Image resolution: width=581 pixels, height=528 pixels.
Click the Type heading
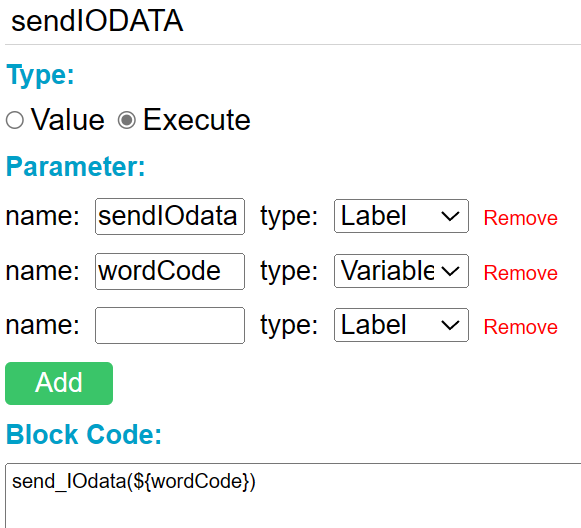point(40,75)
